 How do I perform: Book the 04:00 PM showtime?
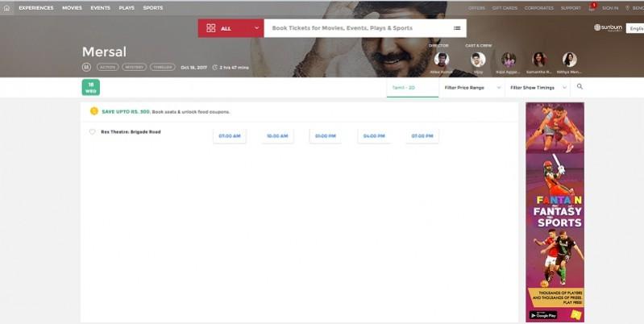[374, 136]
